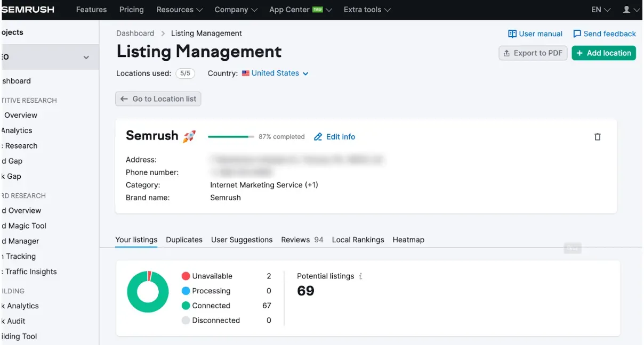Viewport: 644px width, 345px height.
Task: Click the info icon beside Potential listings
Action: tap(361, 276)
